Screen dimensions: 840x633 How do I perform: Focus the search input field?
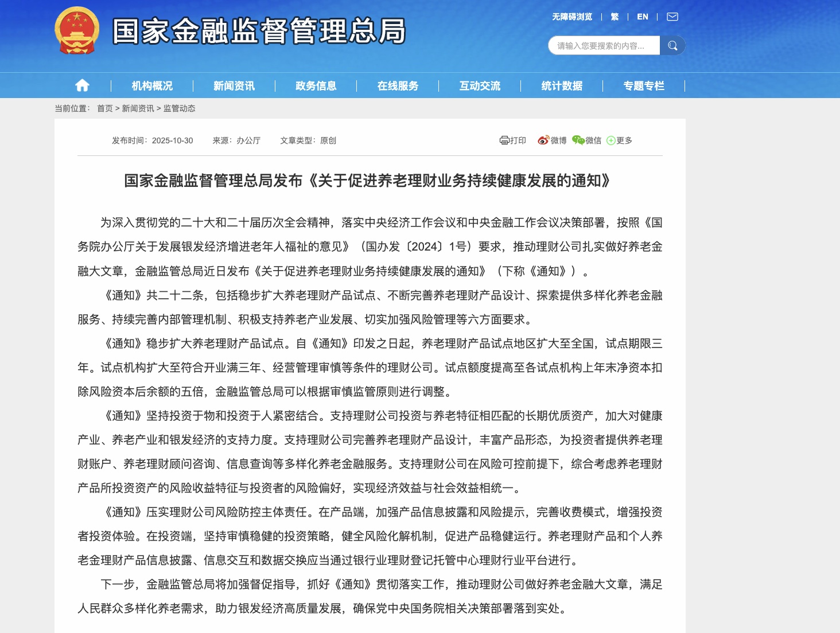click(604, 45)
